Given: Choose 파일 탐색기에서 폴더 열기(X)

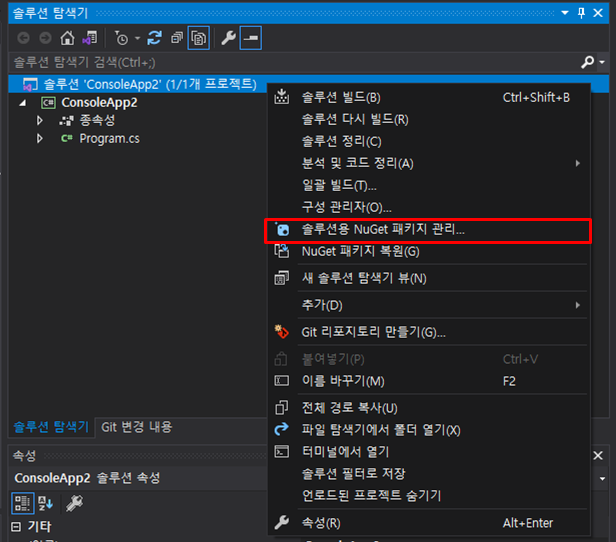Looking at the screenshot, I should point(429,430).
